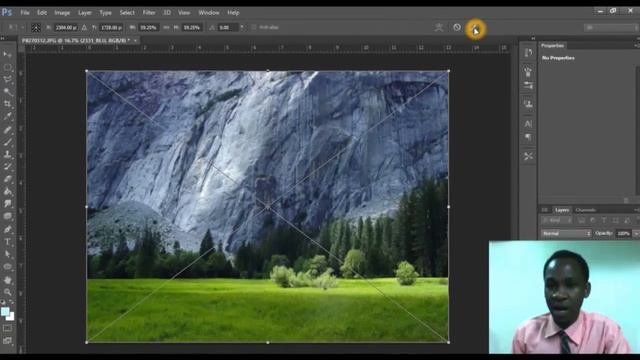Commit the transform with the checkmark
Image resolution: width=640 pixels, height=360 pixels.
click(475, 29)
